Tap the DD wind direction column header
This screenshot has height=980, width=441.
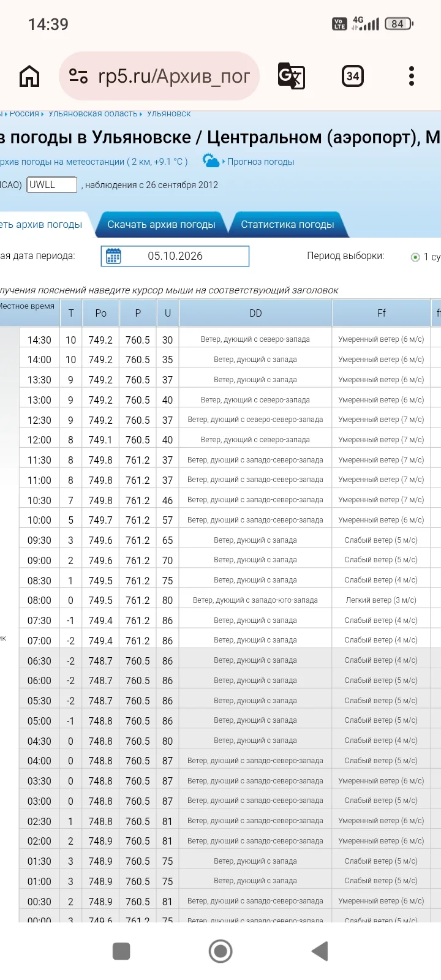255,313
